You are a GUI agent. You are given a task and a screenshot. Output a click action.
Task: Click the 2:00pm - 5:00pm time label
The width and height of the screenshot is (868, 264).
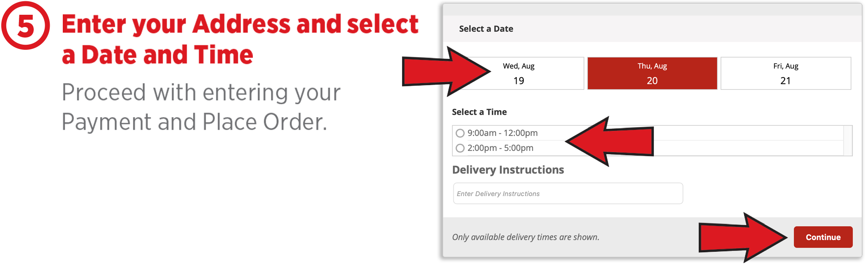click(x=500, y=148)
